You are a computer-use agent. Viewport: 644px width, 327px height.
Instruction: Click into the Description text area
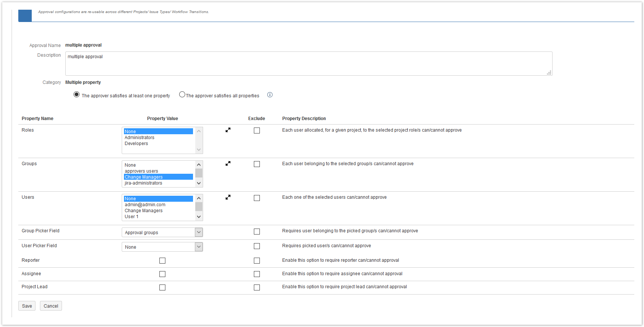308,64
